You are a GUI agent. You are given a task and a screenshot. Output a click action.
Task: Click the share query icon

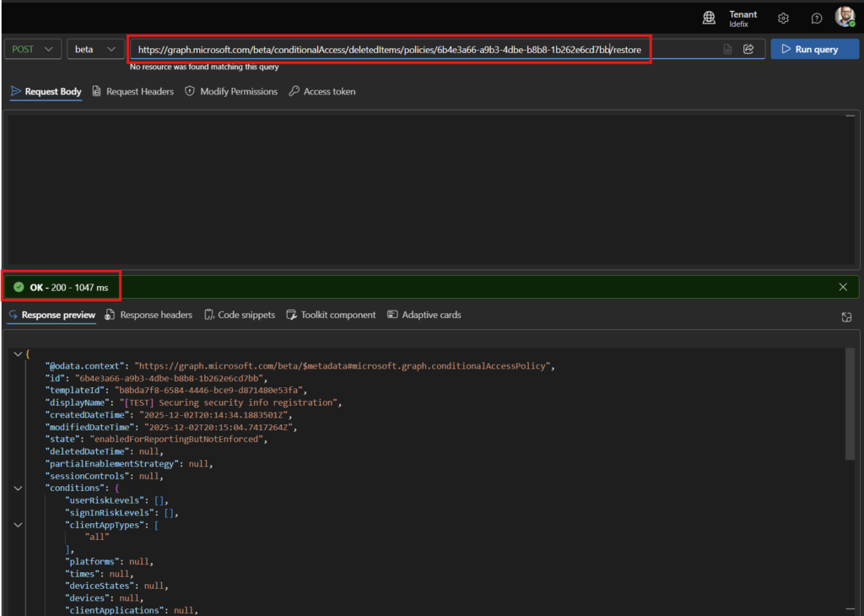pos(748,49)
